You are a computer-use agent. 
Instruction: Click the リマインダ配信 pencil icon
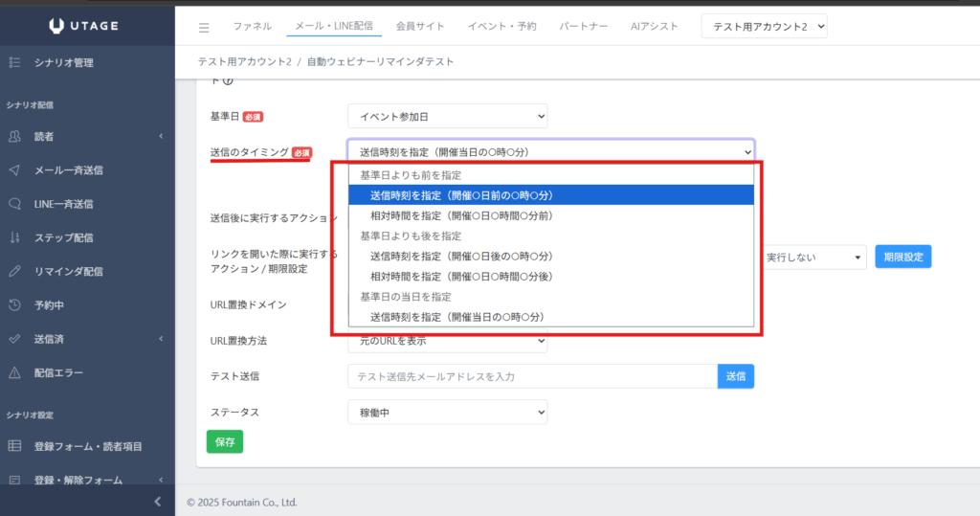[x=14, y=272]
